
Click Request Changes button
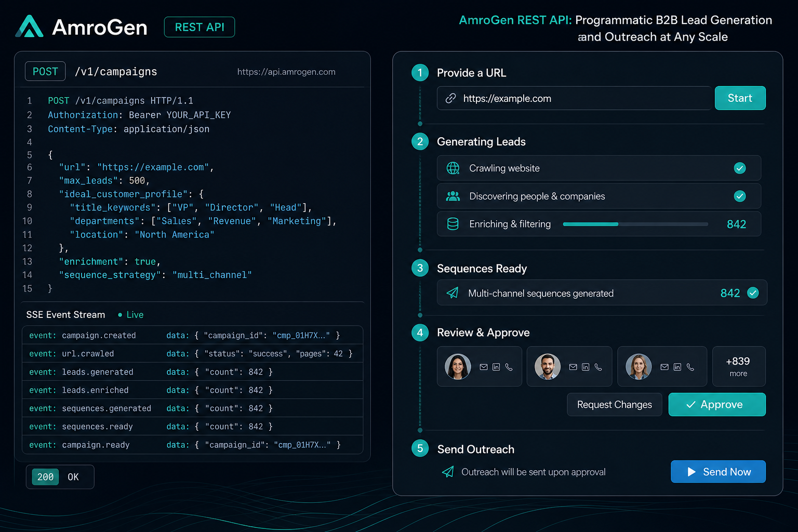point(615,405)
